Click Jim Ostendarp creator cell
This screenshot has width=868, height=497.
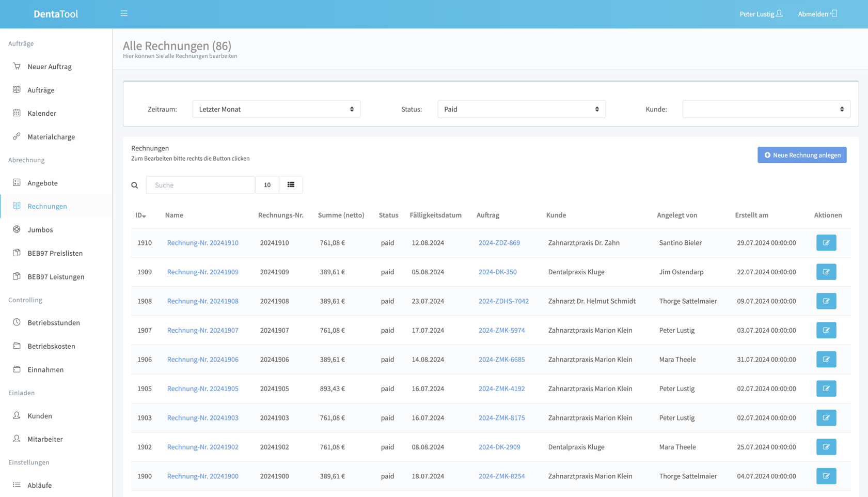click(x=681, y=272)
